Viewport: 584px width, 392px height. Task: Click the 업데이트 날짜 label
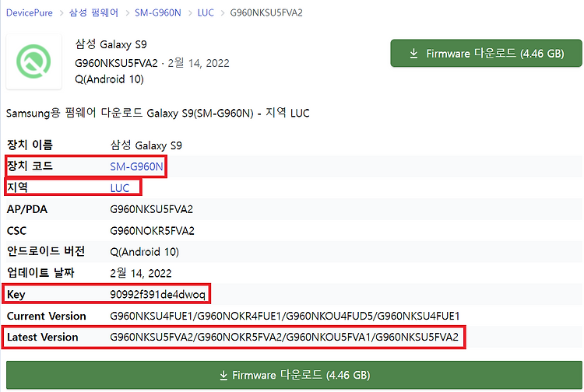[x=40, y=273]
